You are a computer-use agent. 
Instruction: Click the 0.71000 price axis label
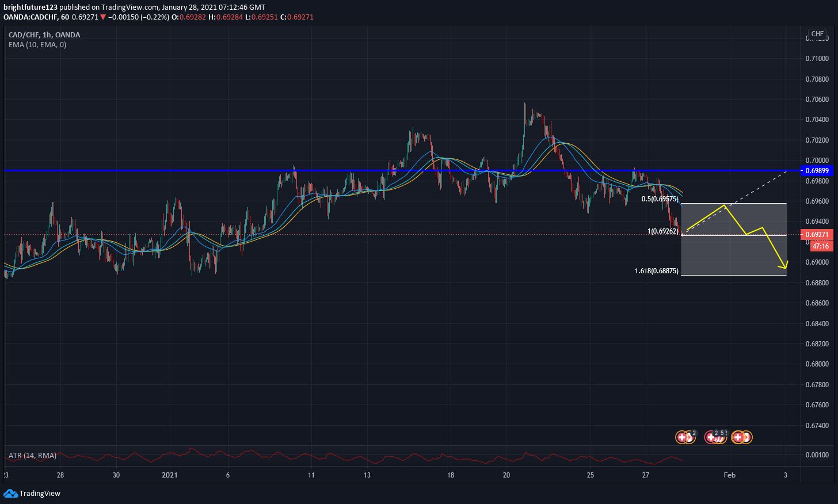click(817, 59)
